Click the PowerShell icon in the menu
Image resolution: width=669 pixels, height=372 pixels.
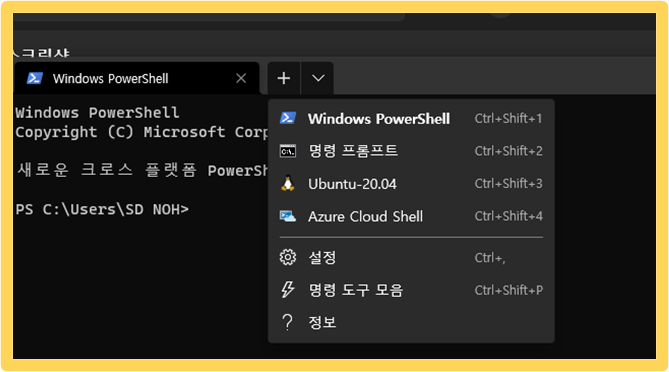[x=288, y=118]
